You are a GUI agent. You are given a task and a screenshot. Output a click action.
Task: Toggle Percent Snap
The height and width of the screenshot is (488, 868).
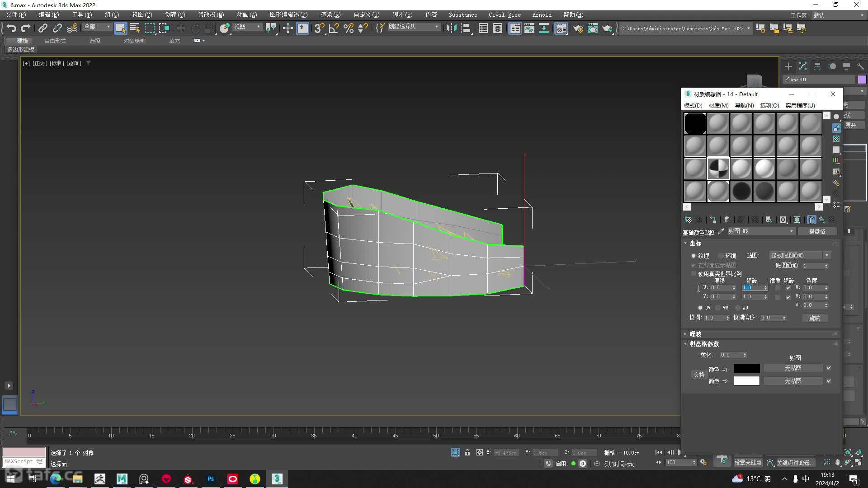tap(348, 28)
